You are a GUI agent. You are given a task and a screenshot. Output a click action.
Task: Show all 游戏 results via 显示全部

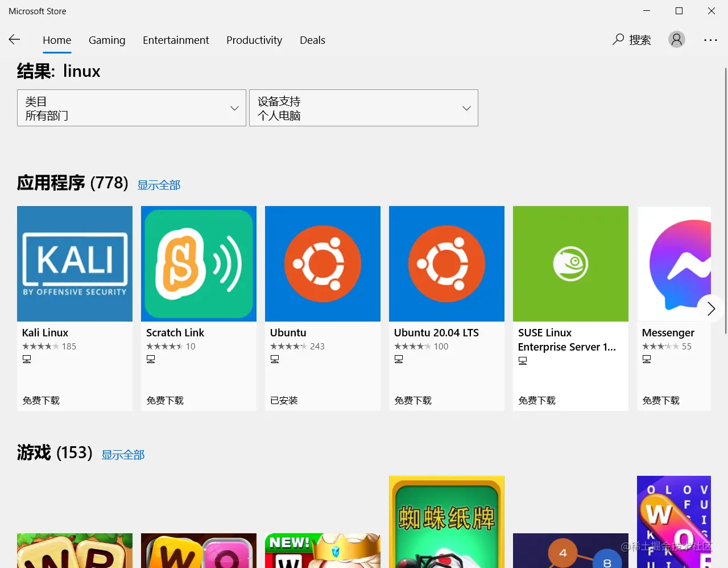123,455
